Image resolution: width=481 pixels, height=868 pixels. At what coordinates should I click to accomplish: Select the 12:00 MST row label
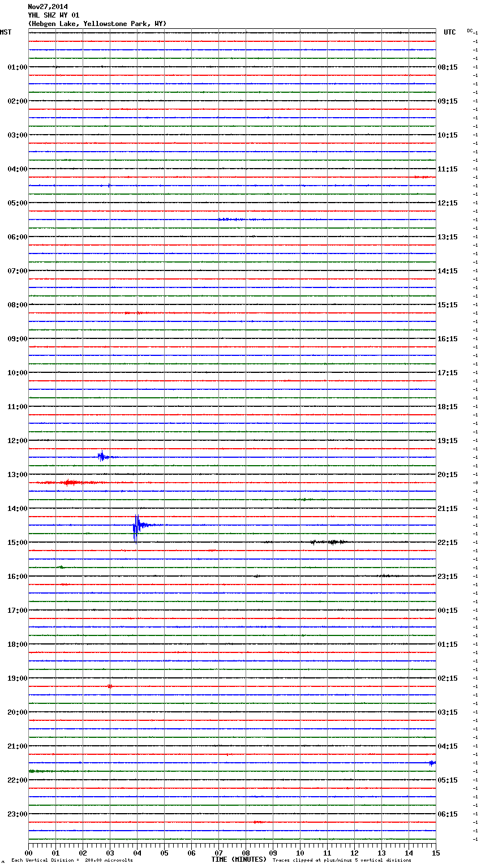[x=18, y=441]
